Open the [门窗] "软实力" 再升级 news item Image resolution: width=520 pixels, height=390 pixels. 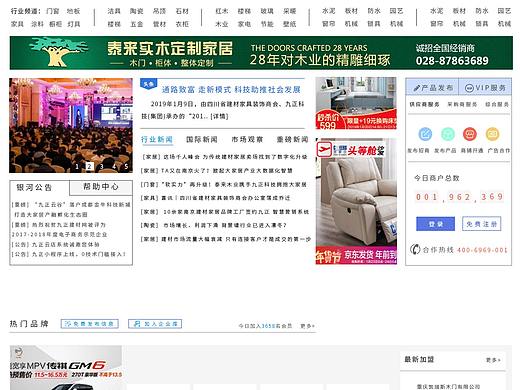(x=224, y=184)
